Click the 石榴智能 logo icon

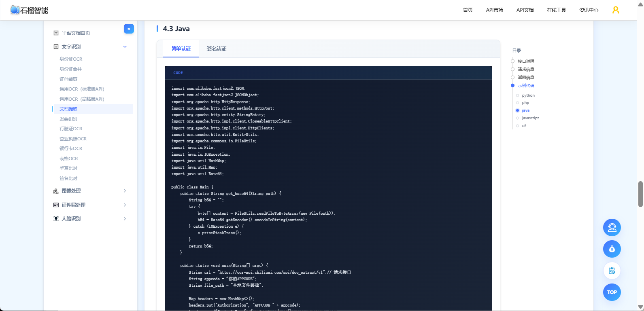click(15, 10)
